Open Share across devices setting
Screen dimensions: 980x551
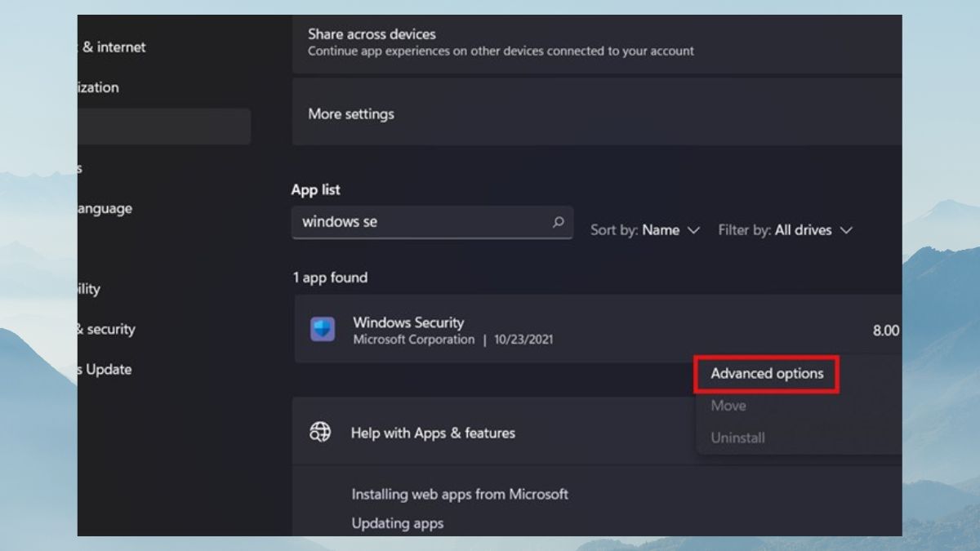pos(597,44)
